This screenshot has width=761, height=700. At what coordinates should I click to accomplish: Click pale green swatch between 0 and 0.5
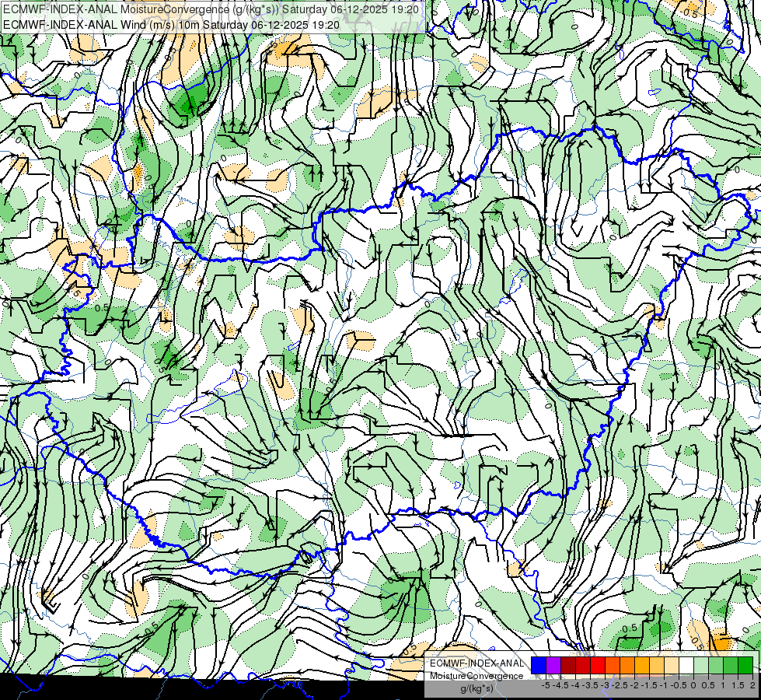701,665
